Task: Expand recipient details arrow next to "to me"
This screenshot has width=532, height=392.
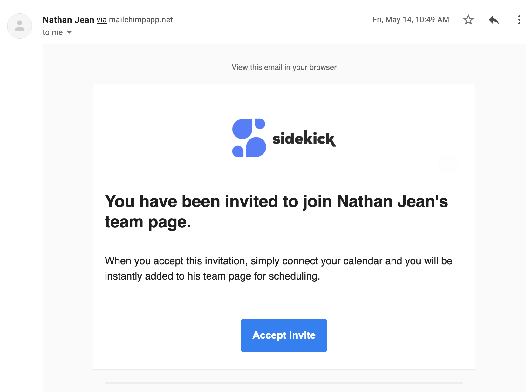Action: click(x=69, y=32)
